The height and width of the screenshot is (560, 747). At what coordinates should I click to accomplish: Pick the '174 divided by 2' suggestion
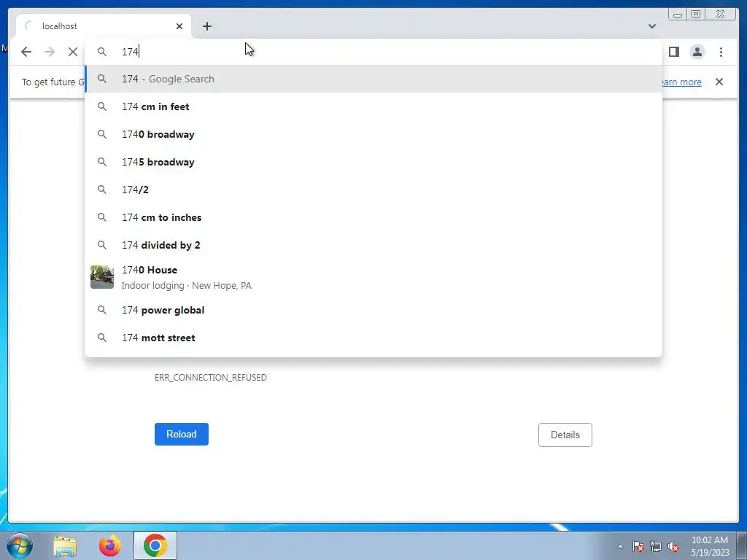(x=373, y=245)
